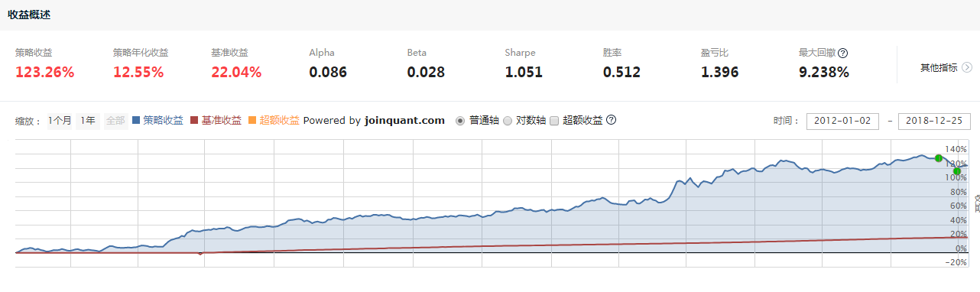Viewport: 980px width, 292px height.
Task: Open 其他指标 for more metrics
Action: point(939,67)
